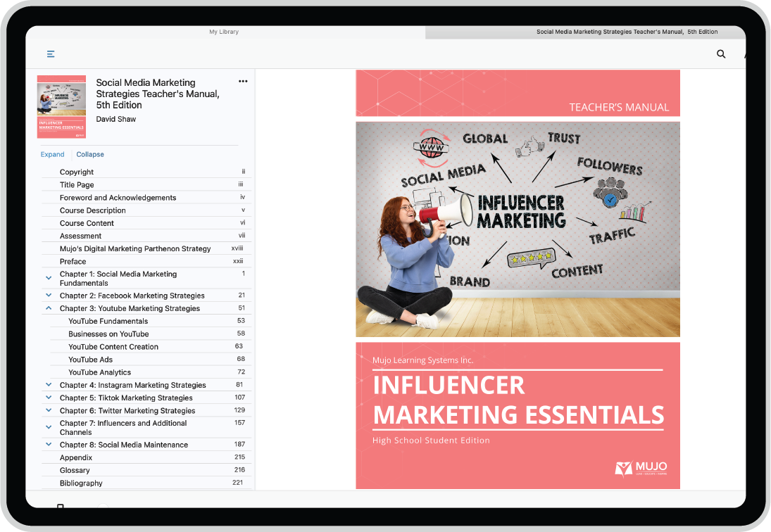Viewport: 771px width, 532px height.
Task: Click page number 53 beside YouTube Fundamentals
Action: [241, 320]
